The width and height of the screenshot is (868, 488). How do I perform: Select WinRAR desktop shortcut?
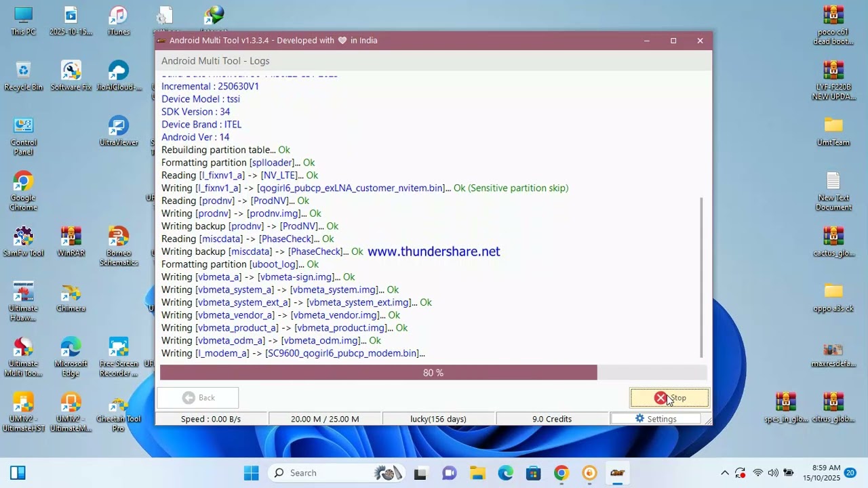coord(71,241)
